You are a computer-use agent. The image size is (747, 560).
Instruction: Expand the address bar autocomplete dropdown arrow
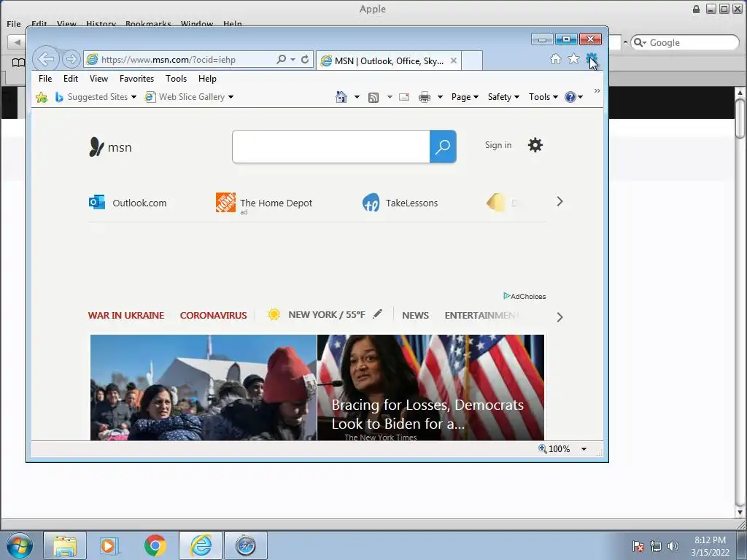293,60
